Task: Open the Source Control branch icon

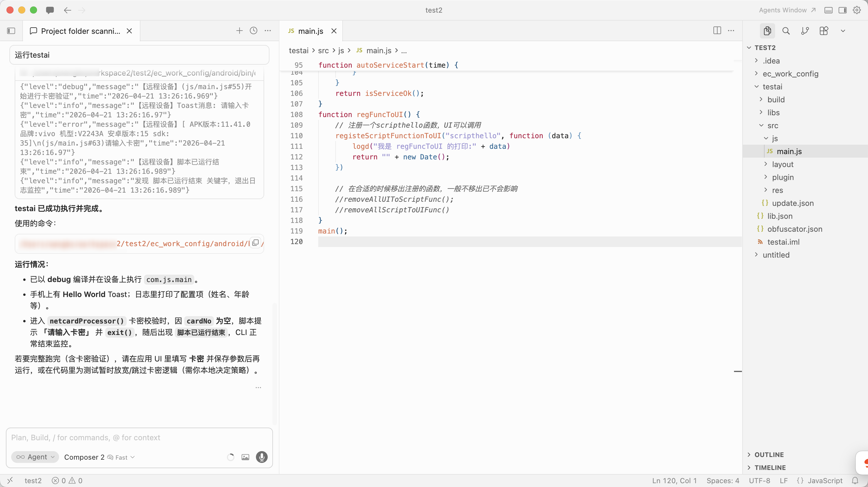Action: [x=805, y=31]
